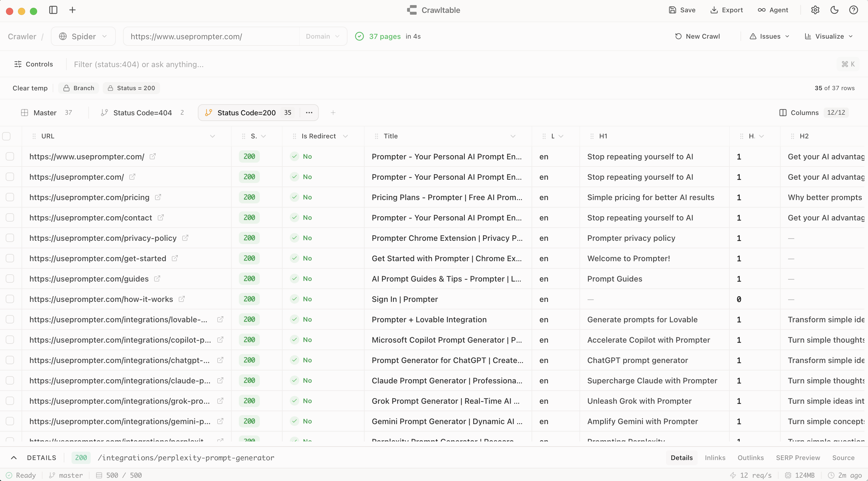This screenshot has height=481, width=868.
Task: Open help question mark icon
Action: (x=853, y=10)
